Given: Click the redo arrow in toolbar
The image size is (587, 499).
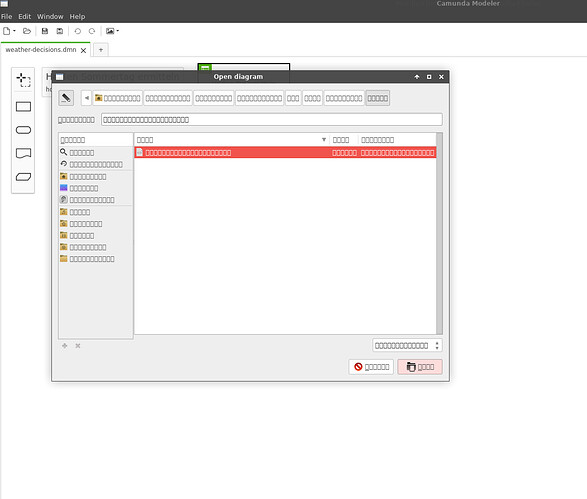Looking at the screenshot, I should pyautogui.click(x=92, y=31).
